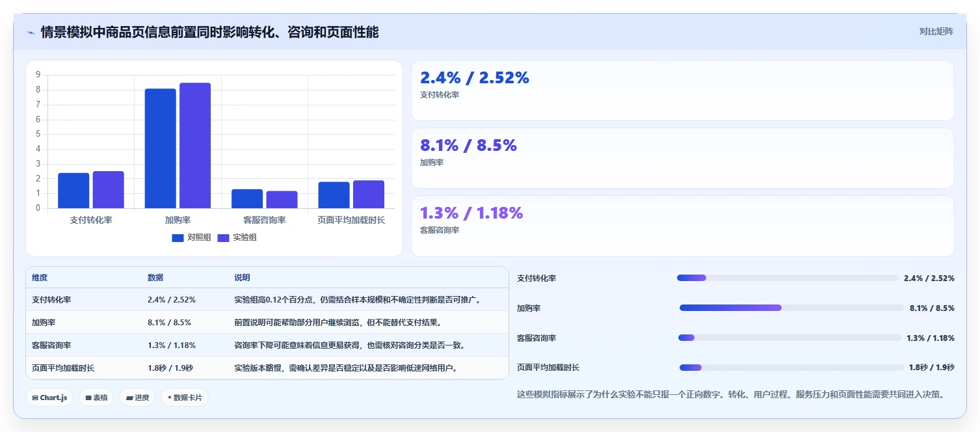Click the 1.8秒 / 1.9秒 table cell
The image size is (980, 432).
click(x=170, y=368)
